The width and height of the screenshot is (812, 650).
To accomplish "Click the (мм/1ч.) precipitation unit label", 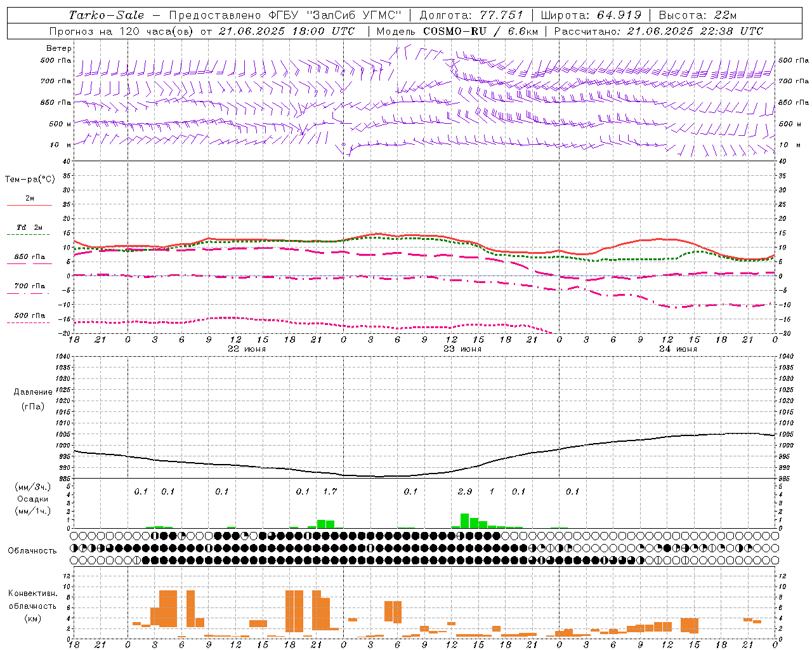I will point(33,512).
